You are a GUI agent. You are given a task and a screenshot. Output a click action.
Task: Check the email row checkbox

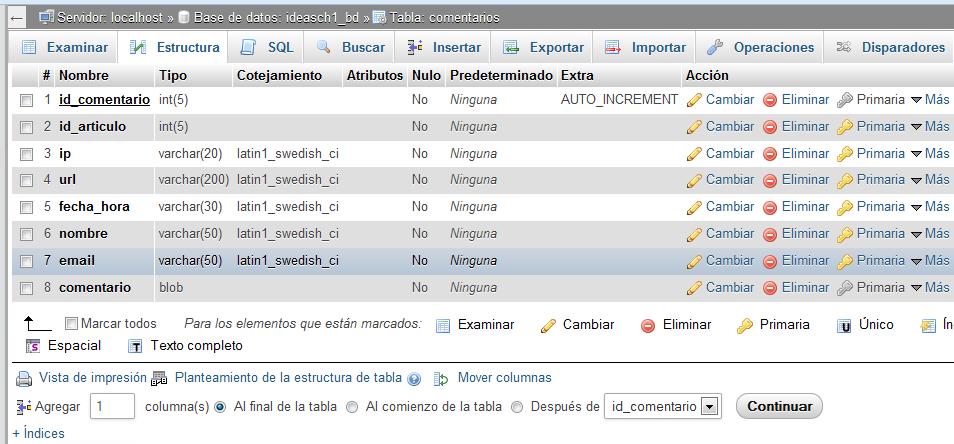point(26,261)
